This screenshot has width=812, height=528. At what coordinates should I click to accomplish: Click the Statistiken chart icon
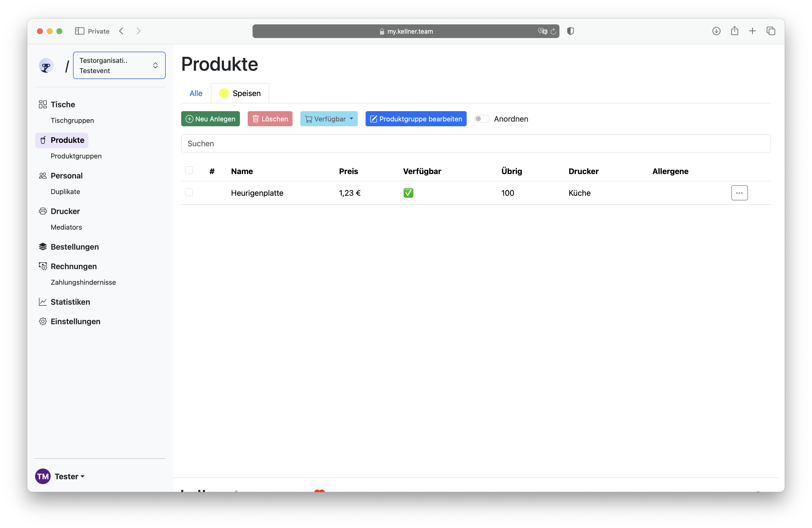coord(43,302)
